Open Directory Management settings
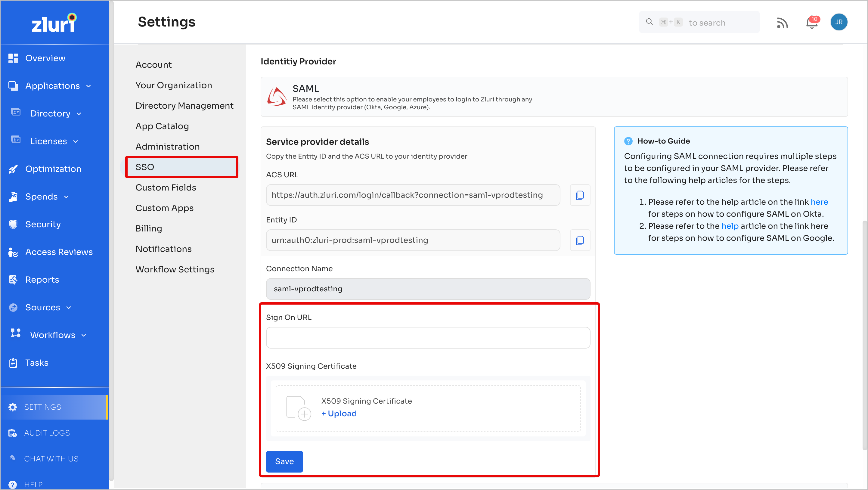Screen dimensions: 868x490 [184, 106]
